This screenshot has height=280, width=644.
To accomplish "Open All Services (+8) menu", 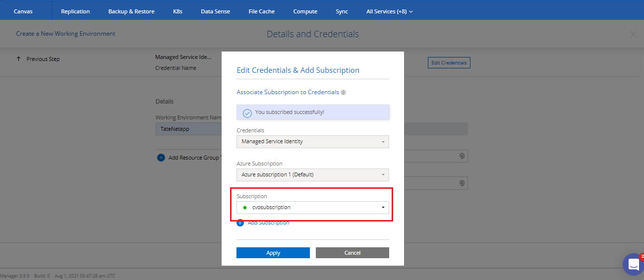I will [x=389, y=11].
